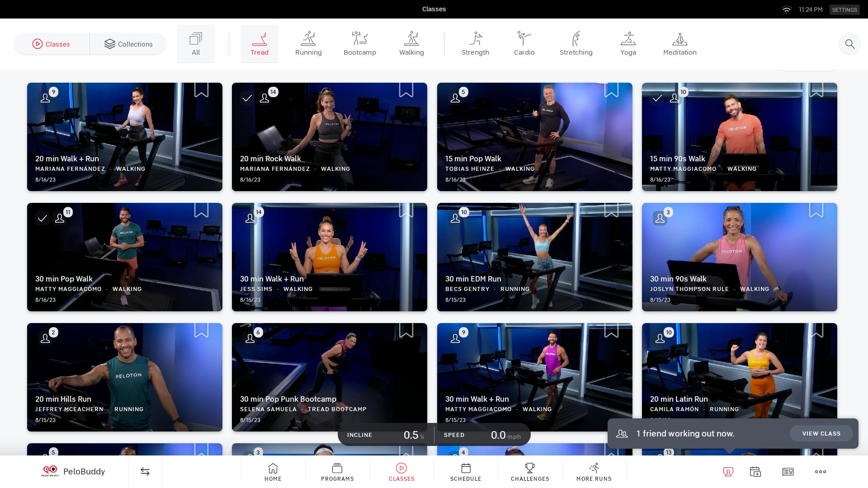Show All classes filter
The image size is (868, 488).
click(195, 44)
